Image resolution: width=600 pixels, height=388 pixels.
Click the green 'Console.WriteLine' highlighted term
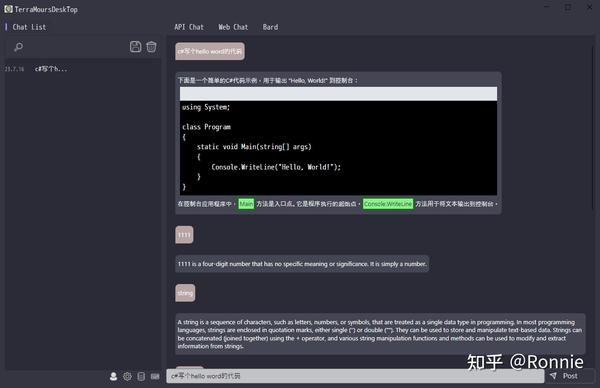tap(388, 204)
